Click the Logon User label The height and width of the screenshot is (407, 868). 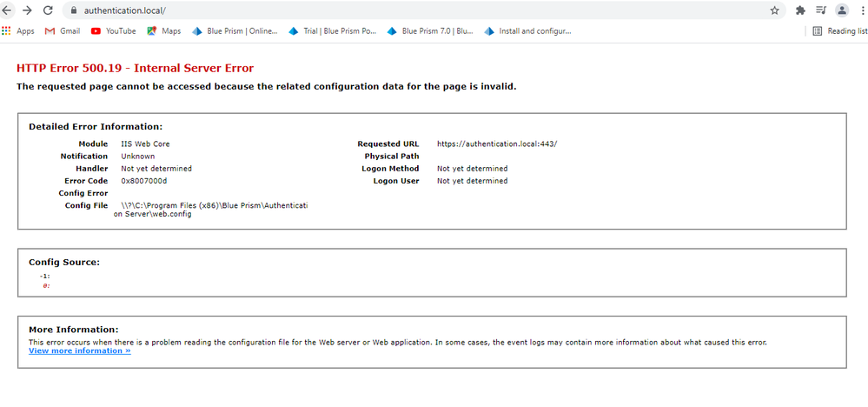(396, 181)
